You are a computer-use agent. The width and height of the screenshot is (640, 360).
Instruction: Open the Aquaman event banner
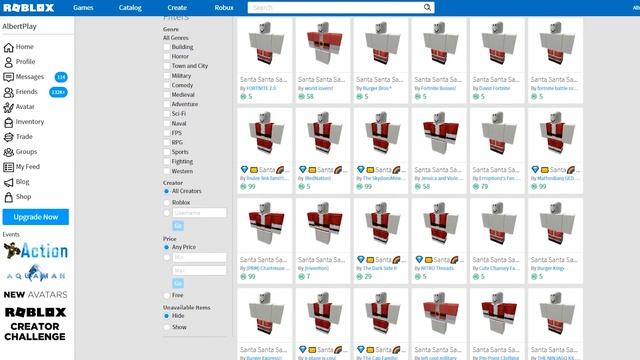click(x=36, y=273)
